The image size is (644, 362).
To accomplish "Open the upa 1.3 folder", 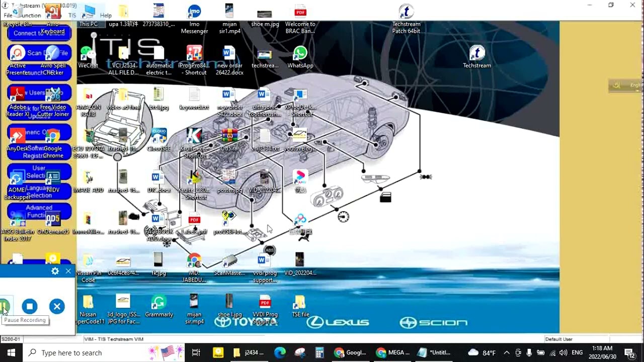I will coord(123,15).
